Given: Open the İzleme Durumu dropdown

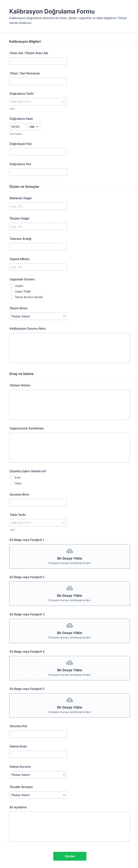Looking at the screenshot, I should [x=38, y=775].
